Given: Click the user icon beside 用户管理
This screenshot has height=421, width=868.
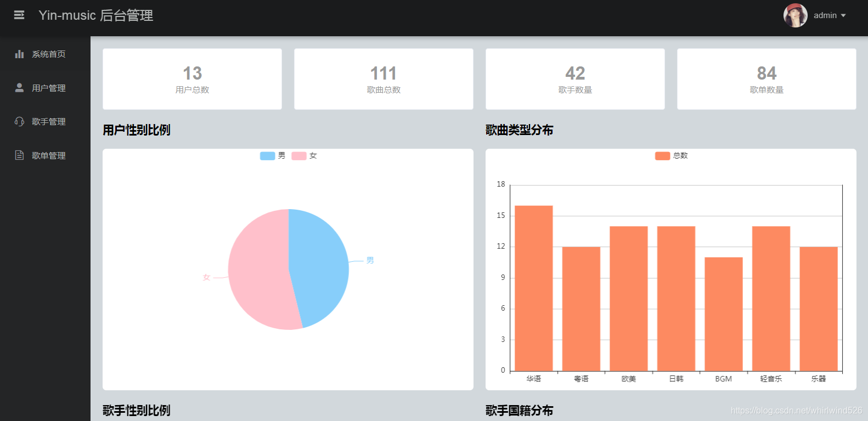Looking at the screenshot, I should [19, 88].
